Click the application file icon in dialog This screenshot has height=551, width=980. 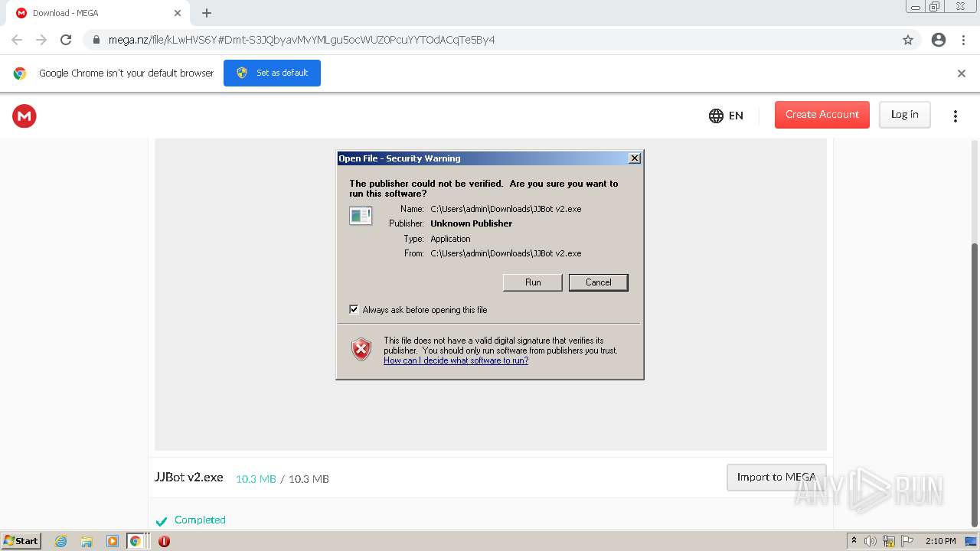tap(361, 216)
